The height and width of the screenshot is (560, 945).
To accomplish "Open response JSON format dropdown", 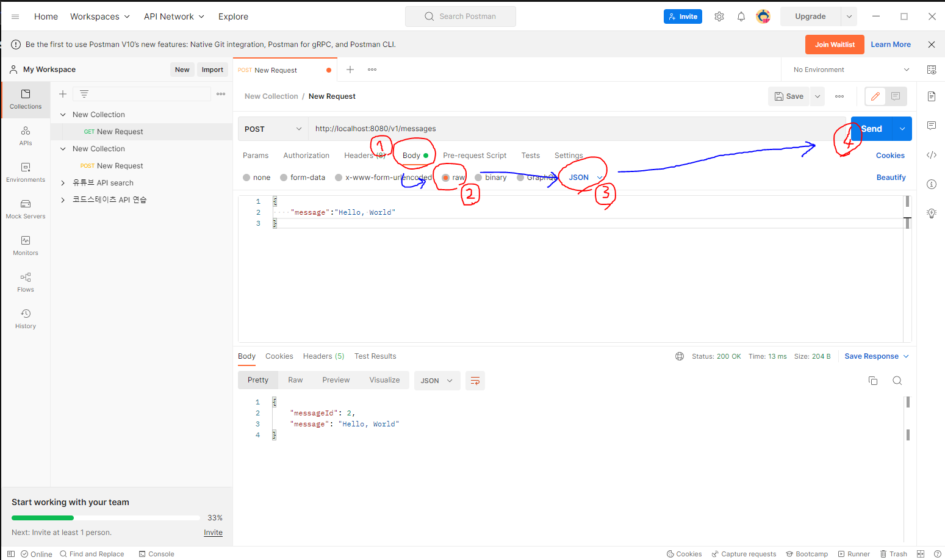I will pyautogui.click(x=437, y=381).
